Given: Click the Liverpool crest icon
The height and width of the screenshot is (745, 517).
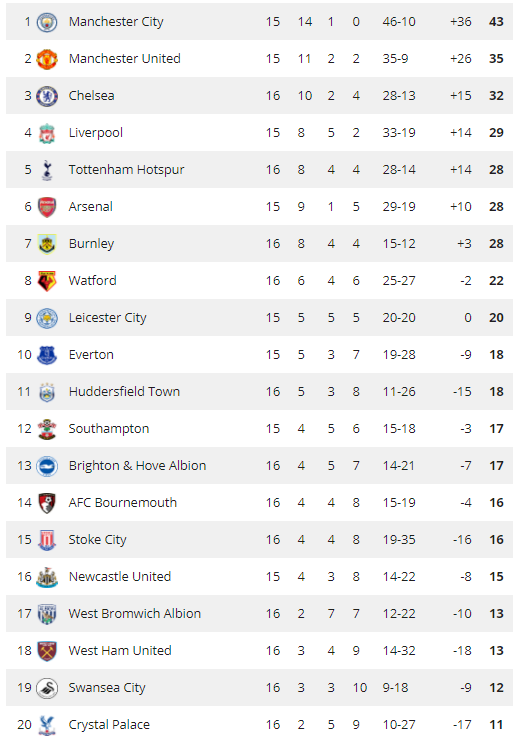Looking at the screenshot, I should [47, 133].
